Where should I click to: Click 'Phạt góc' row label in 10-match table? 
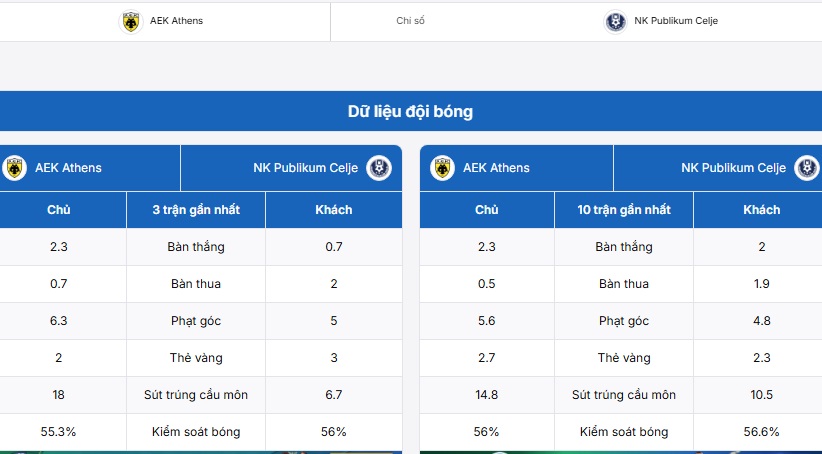[x=624, y=321]
